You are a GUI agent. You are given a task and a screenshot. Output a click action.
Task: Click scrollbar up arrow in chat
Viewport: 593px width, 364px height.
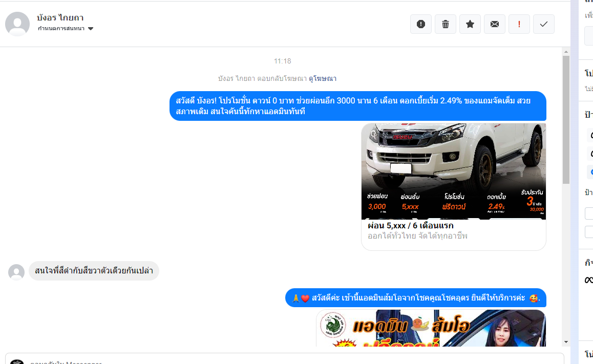[566, 52]
